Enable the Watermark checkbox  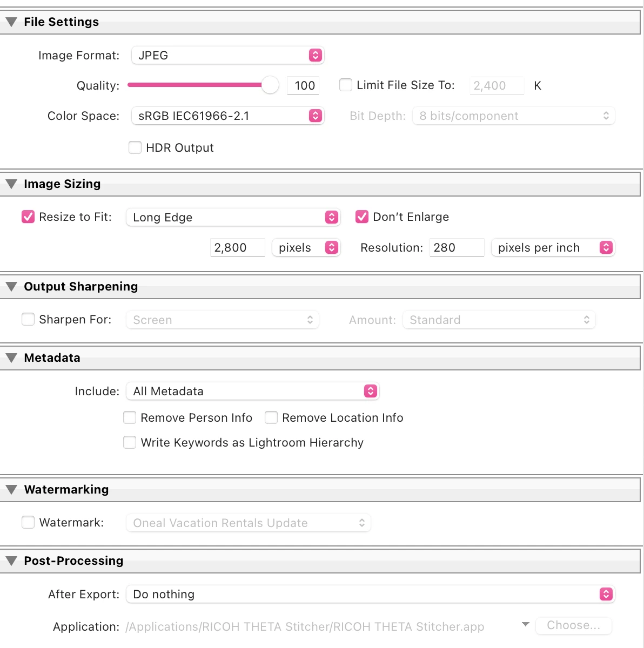click(28, 522)
